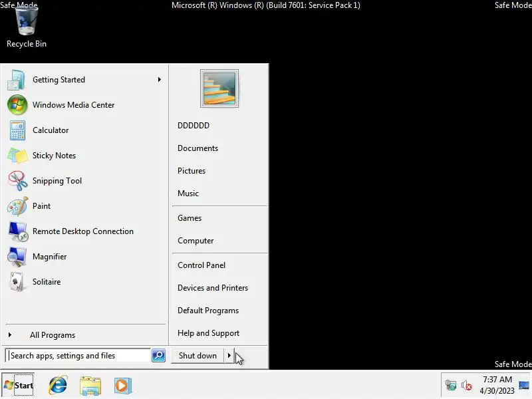Click the Remote Desktop Connection icon
Screen dimensions: 532x399
(x=18, y=231)
